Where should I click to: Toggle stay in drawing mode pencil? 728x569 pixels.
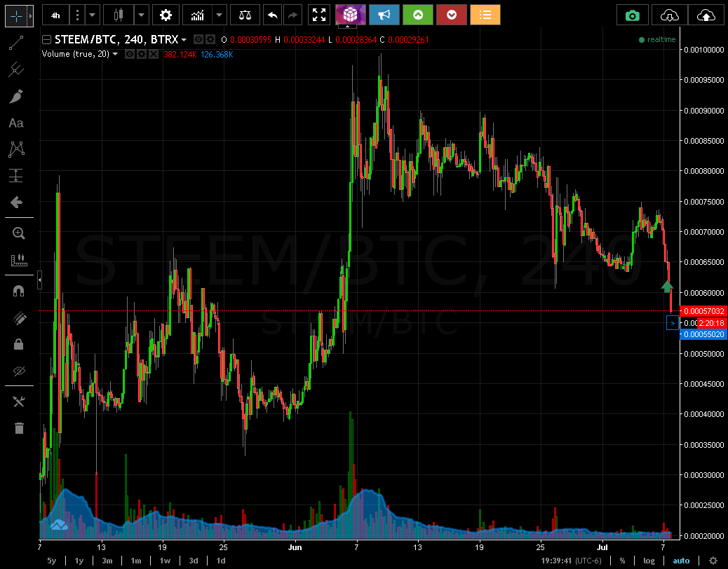[18, 317]
